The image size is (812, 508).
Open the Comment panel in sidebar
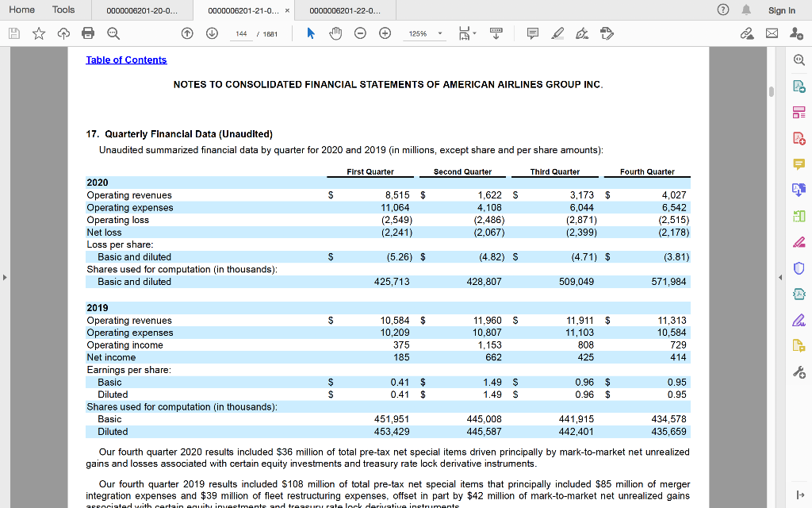799,165
